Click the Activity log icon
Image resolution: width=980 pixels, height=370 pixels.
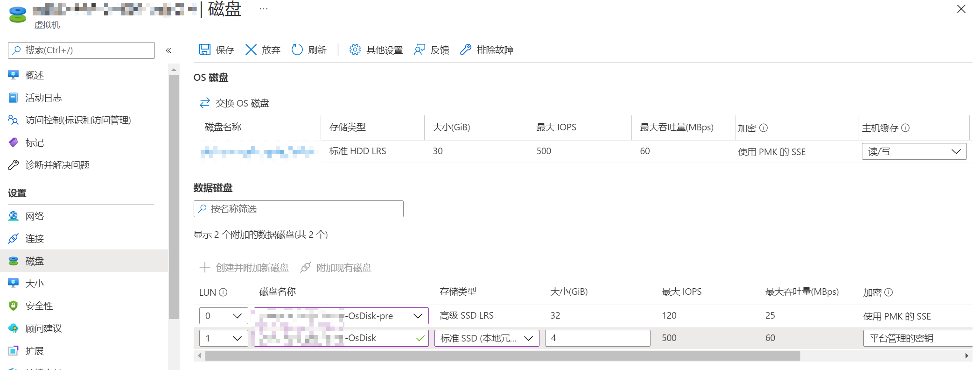point(14,97)
